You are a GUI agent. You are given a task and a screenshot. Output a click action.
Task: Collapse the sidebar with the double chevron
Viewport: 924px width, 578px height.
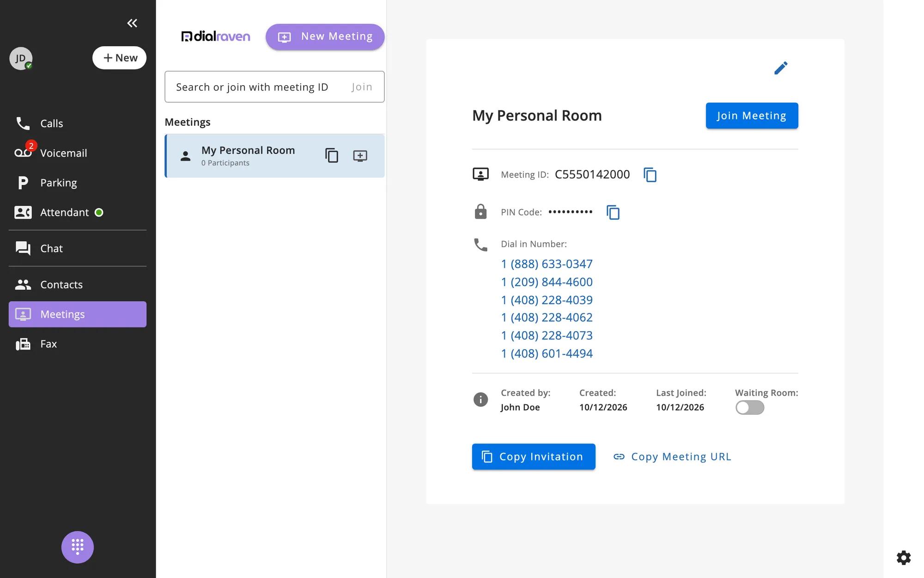coord(132,23)
